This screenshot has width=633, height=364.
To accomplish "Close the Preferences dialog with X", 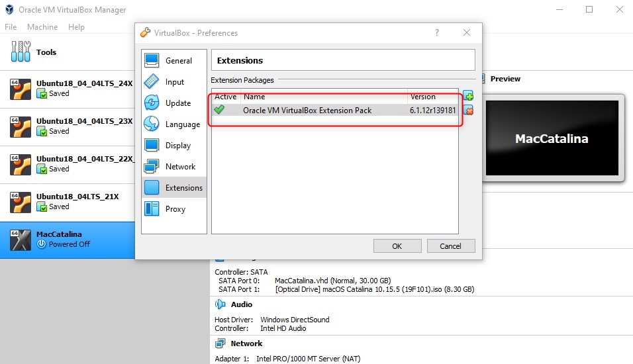I will (467, 32).
